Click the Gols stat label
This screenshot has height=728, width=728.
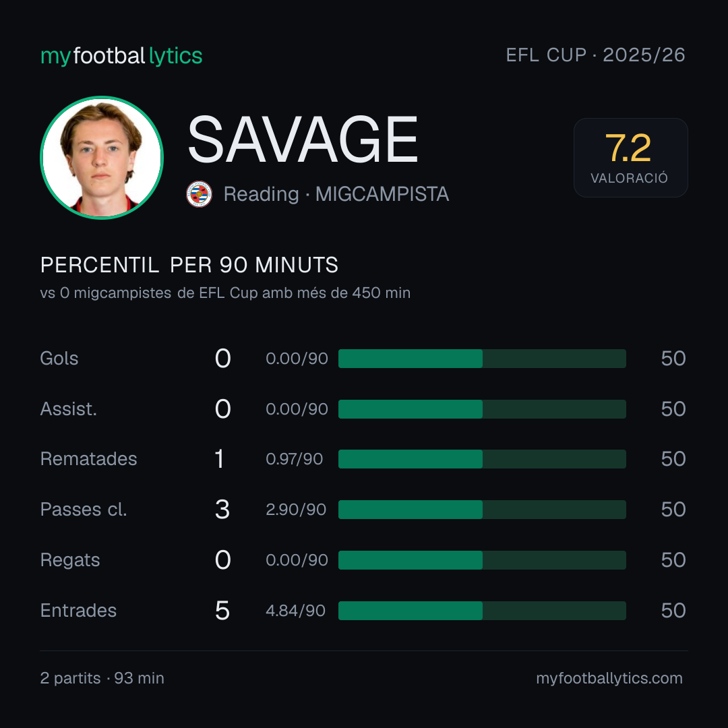pyautogui.click(x=59, y=359)
